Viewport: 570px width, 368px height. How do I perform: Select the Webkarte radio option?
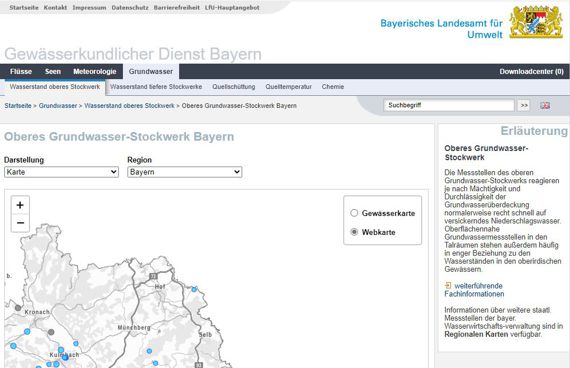[x=354, y=232]
